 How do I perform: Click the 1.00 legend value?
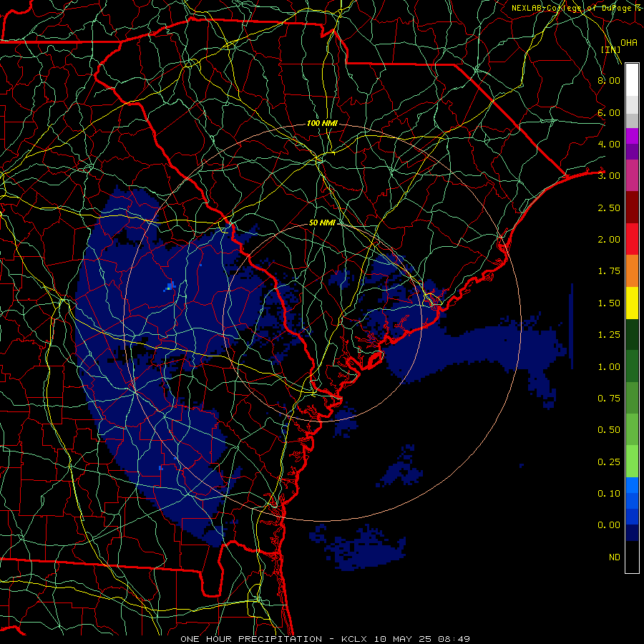click(x=609, y=367)
